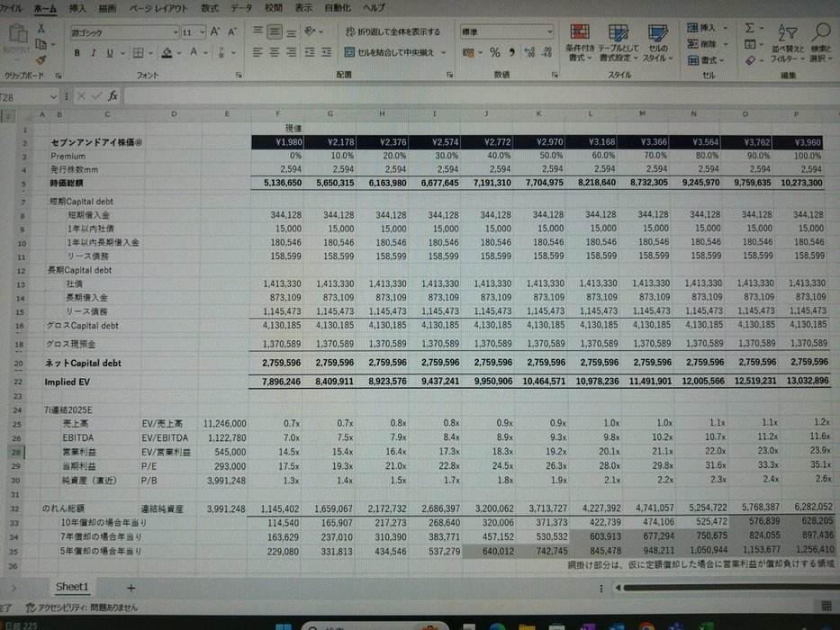The width and height of the screenshot is (840, 630).
Task: Open the text orientation tool
Action: [310, 31]
